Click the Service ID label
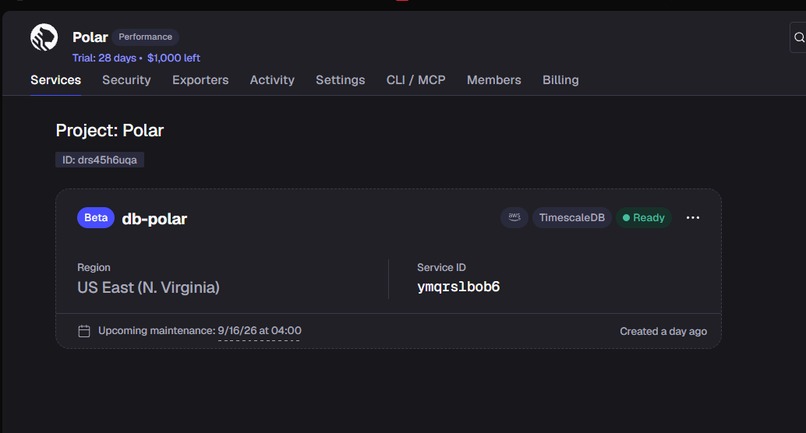The height and width of the screenshot is (433, 806). pyautogui.click(x=442, y=267)
